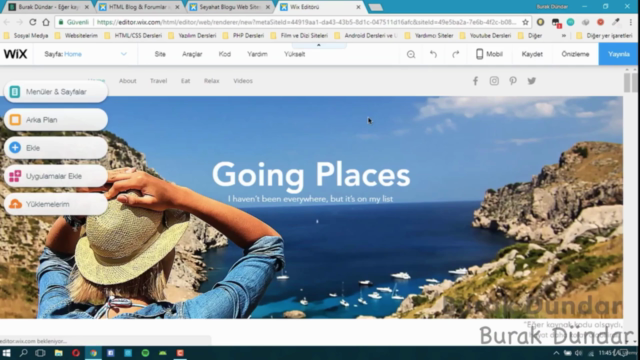
Task: Click the editor vertical scrollbar
Action: click(x=627, y=82)
